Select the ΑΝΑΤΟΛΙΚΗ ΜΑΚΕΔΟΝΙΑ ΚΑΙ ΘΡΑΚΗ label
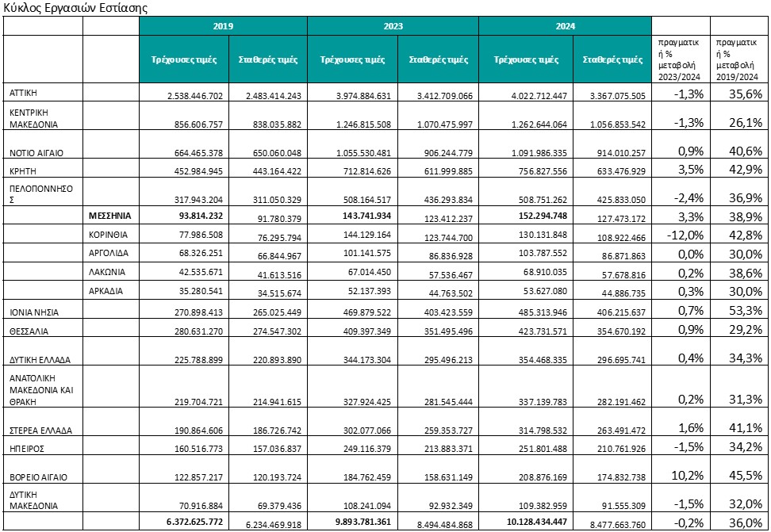771x532 pixels. click(43, 390)
